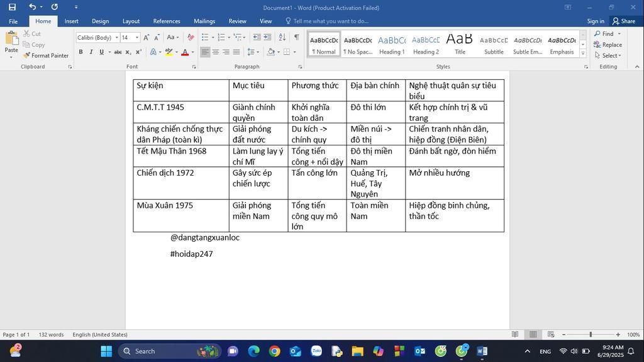Open the font name dropdown Calibri (Body)
644x362 pixels.
coord(116,37)
